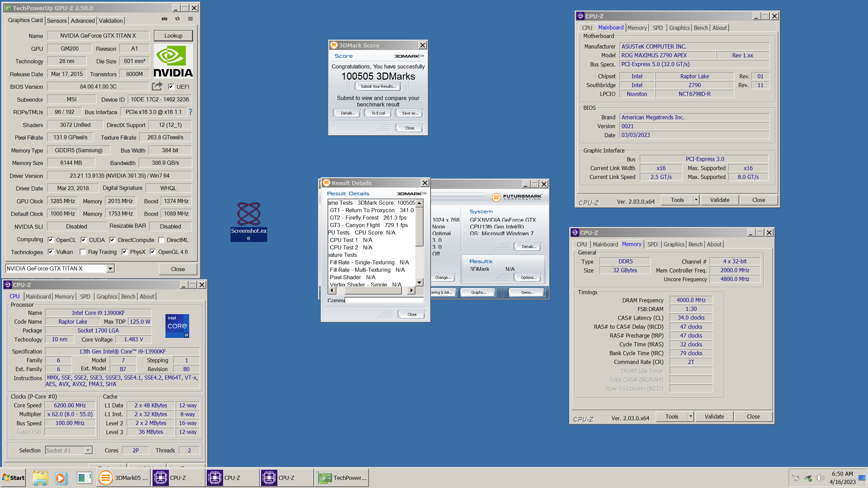Toggle the Vulkan checkbox
The width and height of the screenshot is (868, 488).
tap(51, 252)
